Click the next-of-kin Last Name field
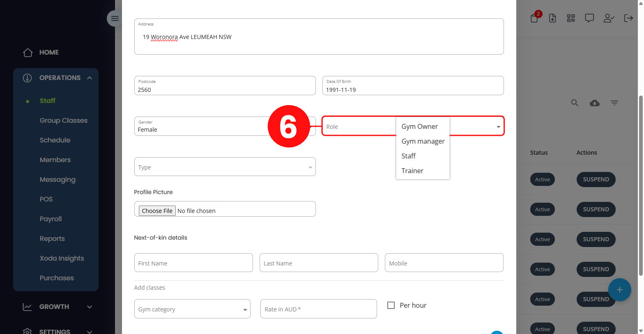Screen dimensions: 644x334 point(319,263)
